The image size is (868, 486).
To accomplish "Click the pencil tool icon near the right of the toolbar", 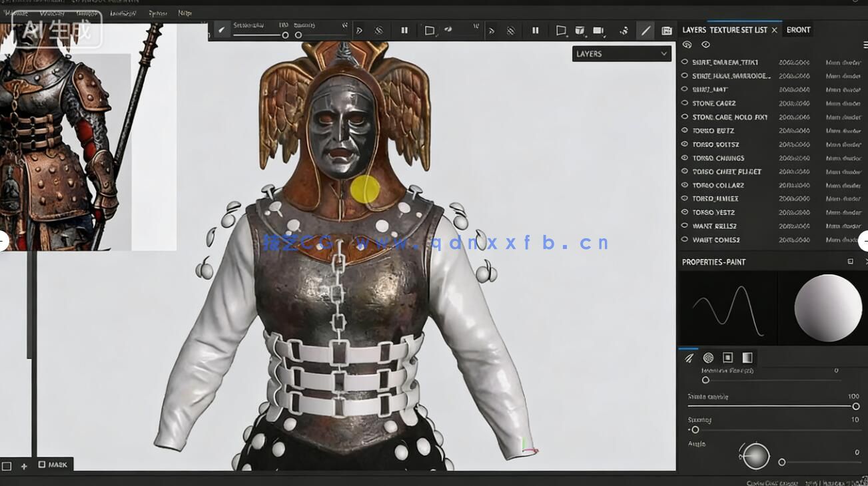I will [x=645, y=30].
